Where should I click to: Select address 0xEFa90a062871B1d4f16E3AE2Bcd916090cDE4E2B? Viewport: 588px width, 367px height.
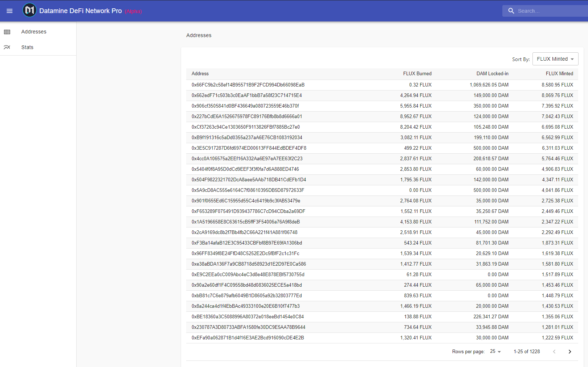[x=248, y=338]
